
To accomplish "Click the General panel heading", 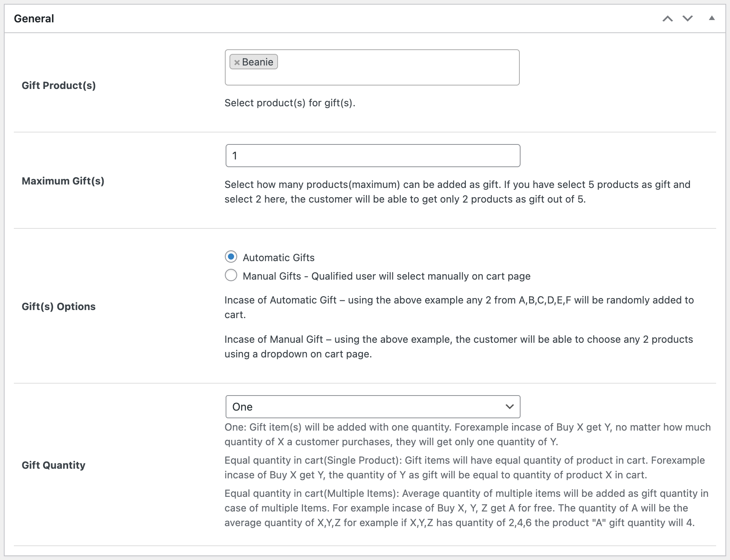I will pyautogui.click(x=34, y=18).
